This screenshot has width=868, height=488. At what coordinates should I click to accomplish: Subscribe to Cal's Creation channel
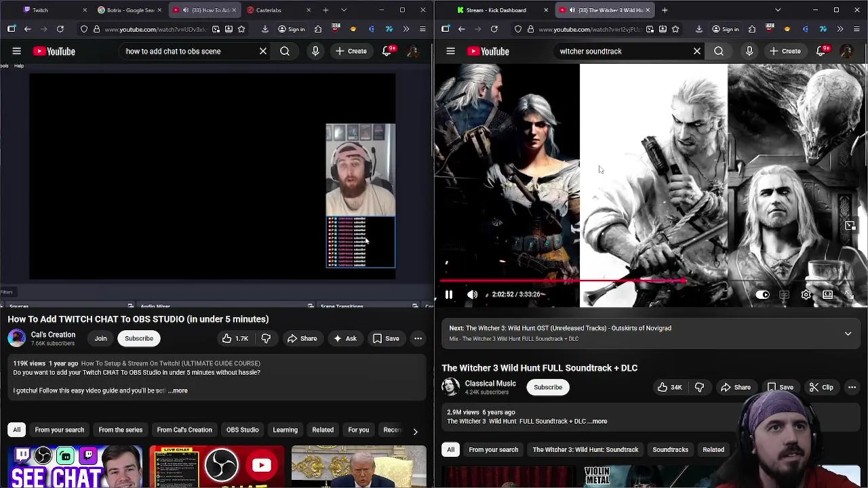click(x=139, y=338)
